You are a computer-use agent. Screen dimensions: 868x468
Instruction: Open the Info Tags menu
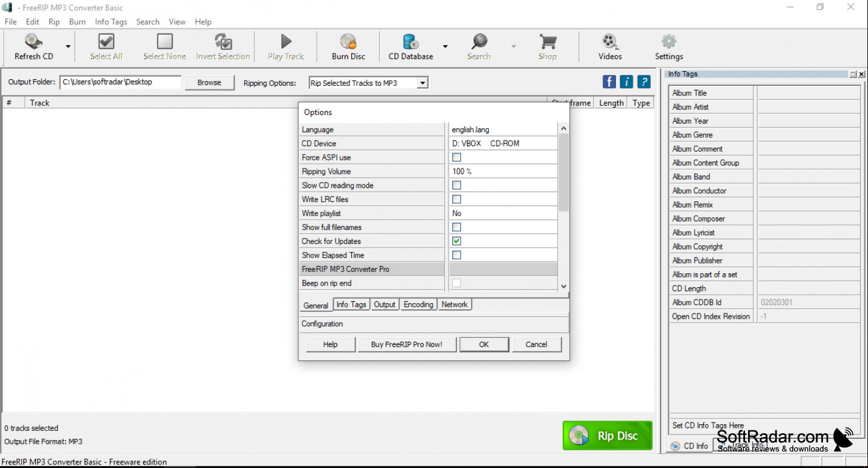coord(111,21)
